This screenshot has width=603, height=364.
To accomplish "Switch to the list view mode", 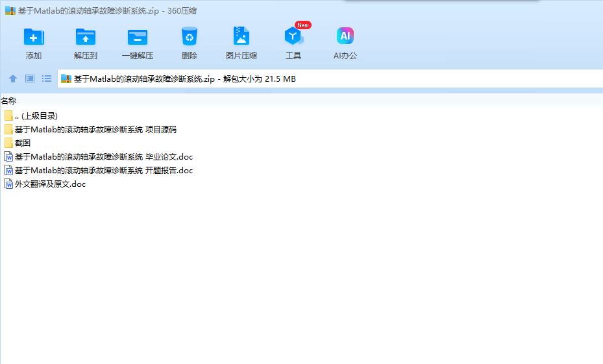I will (x=47, y=79).
